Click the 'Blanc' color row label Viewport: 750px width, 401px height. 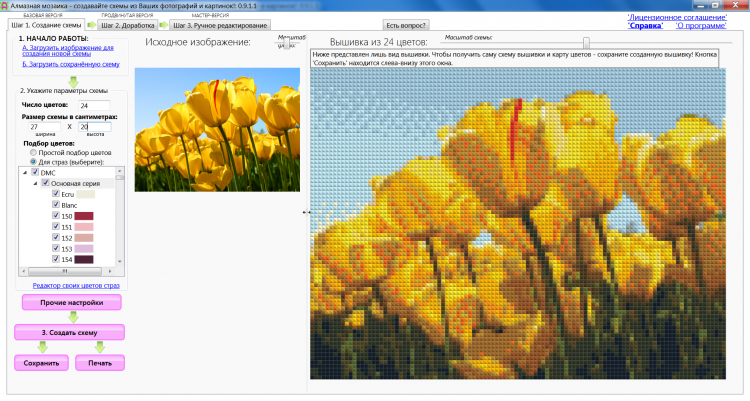pyautogui.click(x=69, y=205)
